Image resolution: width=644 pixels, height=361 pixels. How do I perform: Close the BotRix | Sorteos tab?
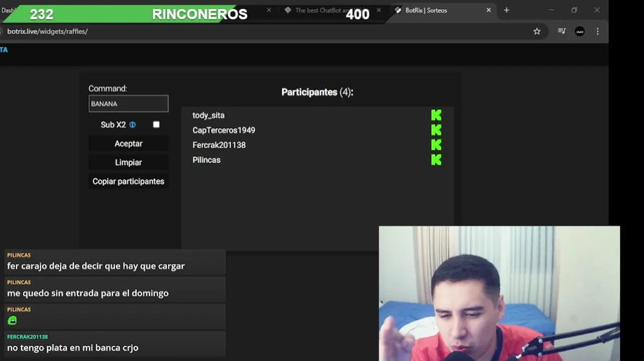[489, 10]
